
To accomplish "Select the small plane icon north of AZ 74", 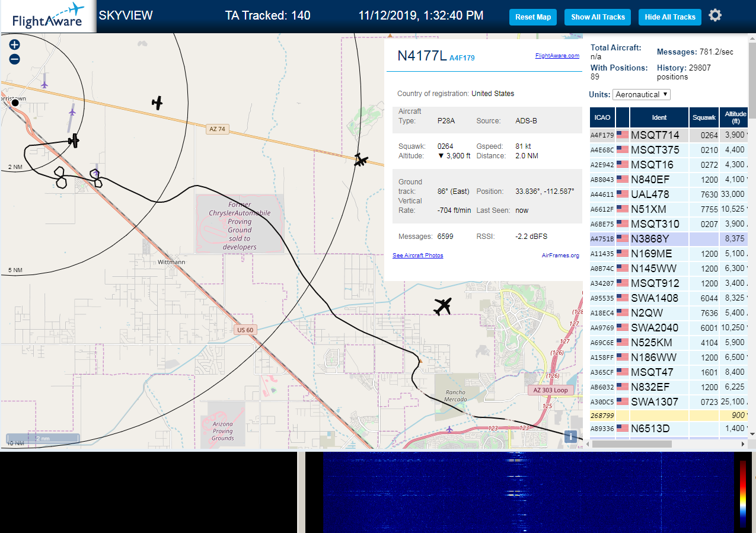I will (x=157, y=103).
